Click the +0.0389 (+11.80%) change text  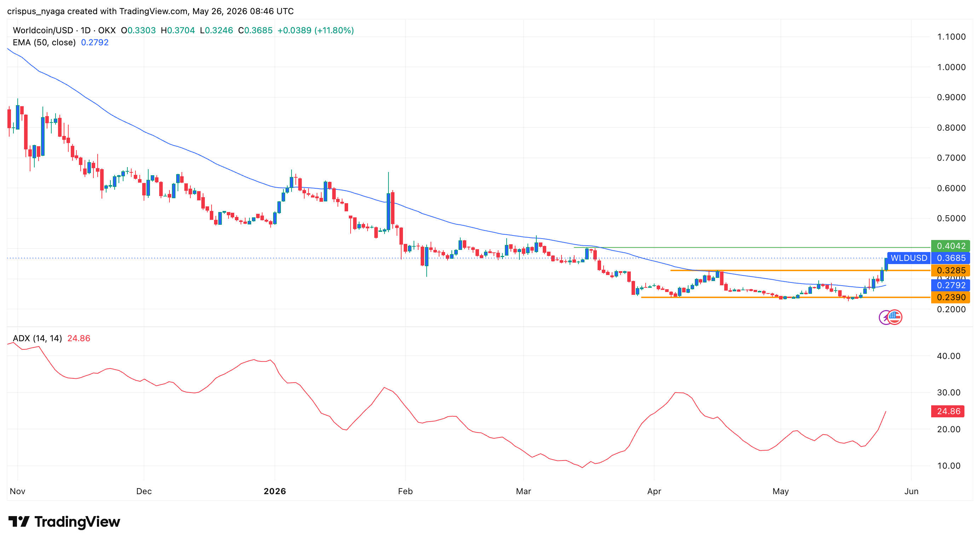point(316,30)
